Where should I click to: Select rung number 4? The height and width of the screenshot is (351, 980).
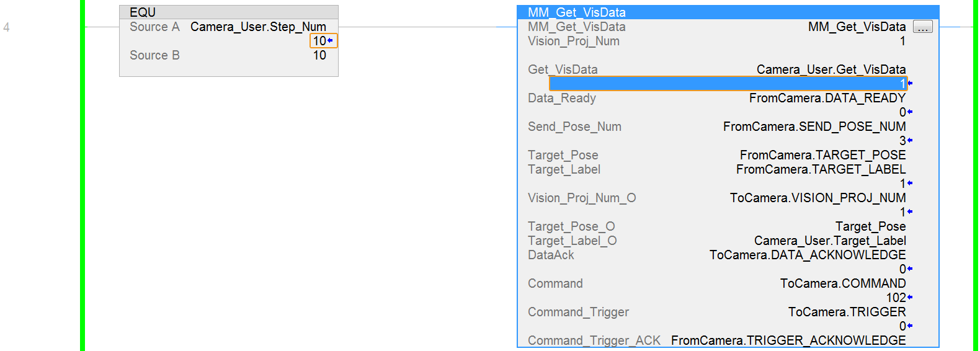6,27
